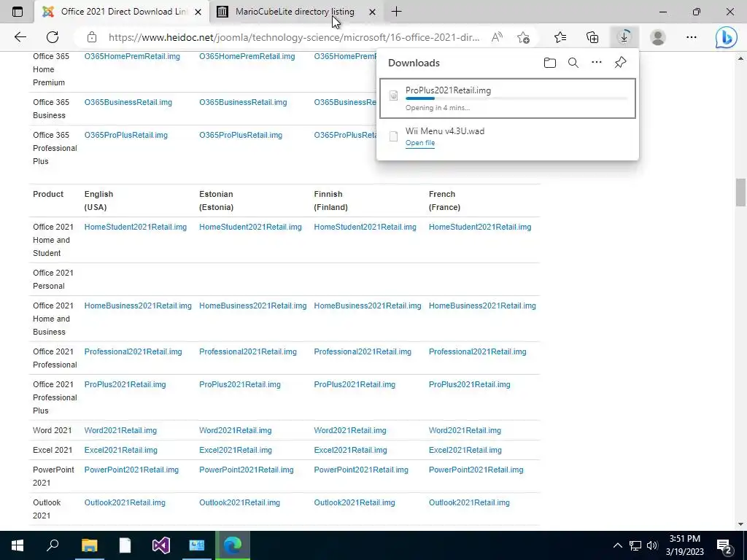This screenshot has width=747, height=560.
Task: Toggle the Downloads toolbar button
Action: point(624,37)
